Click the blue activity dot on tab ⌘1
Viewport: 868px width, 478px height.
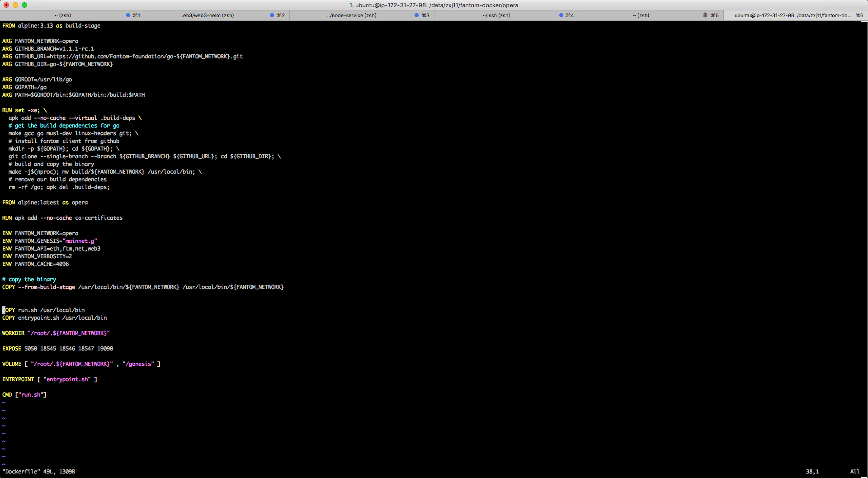128,15
